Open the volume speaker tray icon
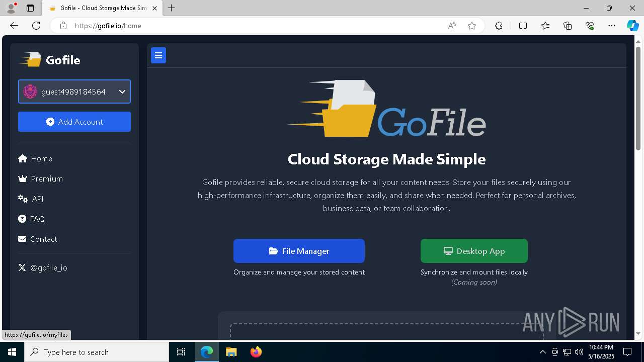The width and height of the screenshot is (644, 362). click(x=579, y=352)
